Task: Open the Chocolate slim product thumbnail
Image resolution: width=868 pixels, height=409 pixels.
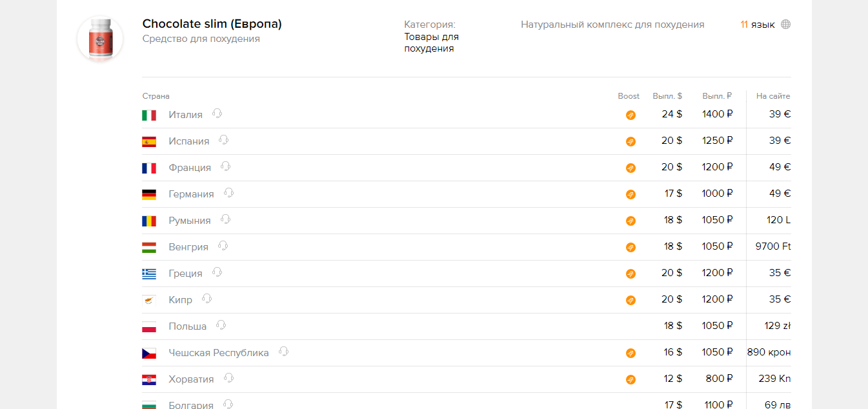Action: (x=100, y=39)
